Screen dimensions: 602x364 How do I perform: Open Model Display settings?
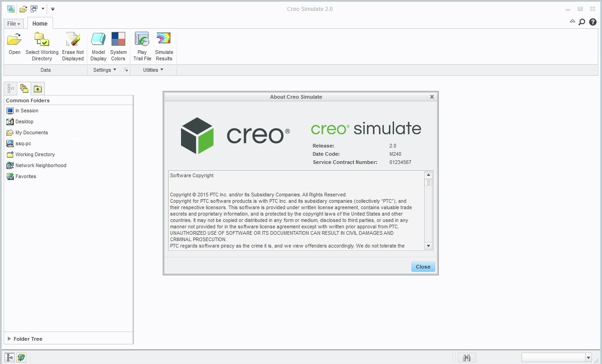[x=98, y=47]
